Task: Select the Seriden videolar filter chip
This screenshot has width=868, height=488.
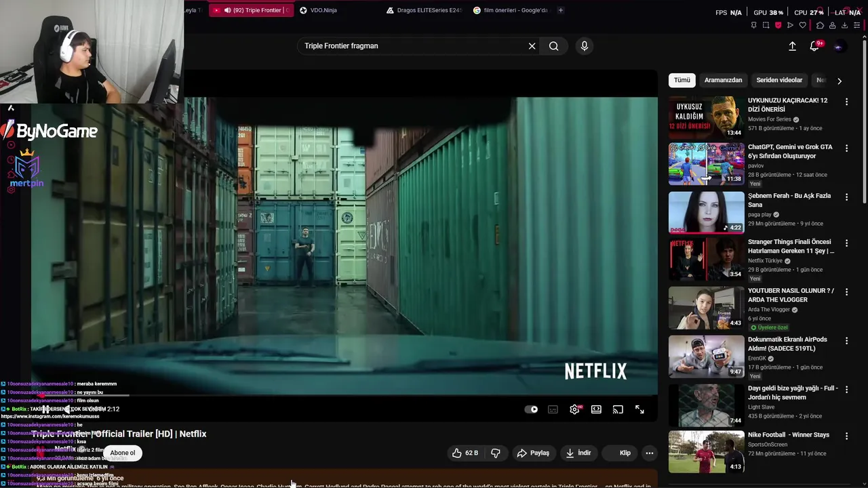Action: point(779,80)
